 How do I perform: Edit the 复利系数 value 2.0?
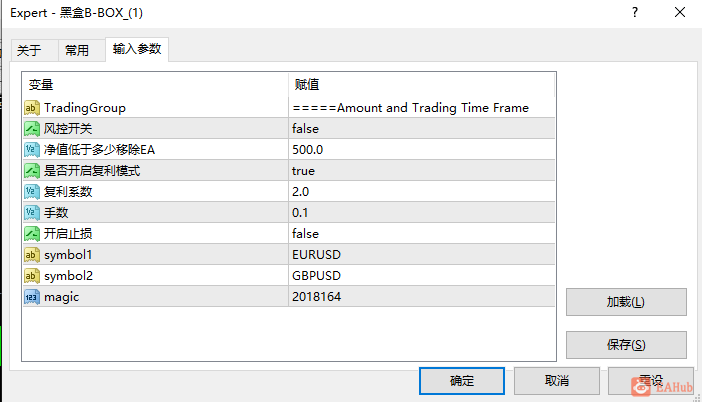pos(422,192)
